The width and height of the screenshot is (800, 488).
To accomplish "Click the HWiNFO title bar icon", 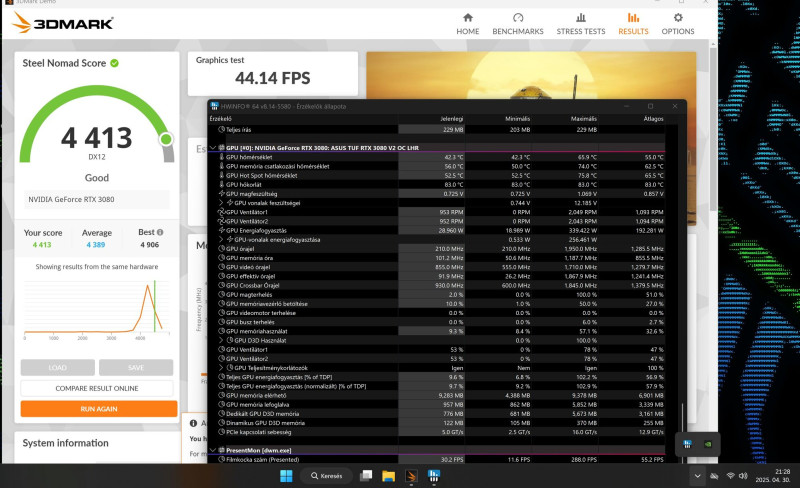I will tap(214, 106).
